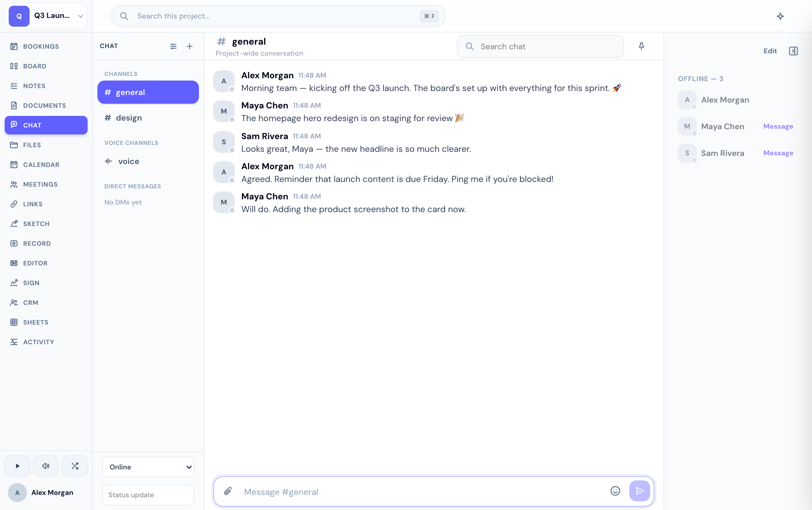Click the Sketch pen icon
This screenshot has height=510, width=812.
pos(14,224)
